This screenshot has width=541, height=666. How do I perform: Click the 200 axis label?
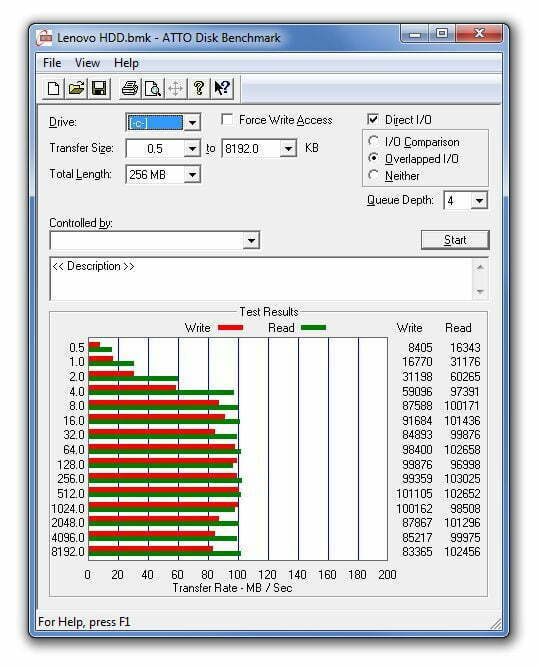387,575
